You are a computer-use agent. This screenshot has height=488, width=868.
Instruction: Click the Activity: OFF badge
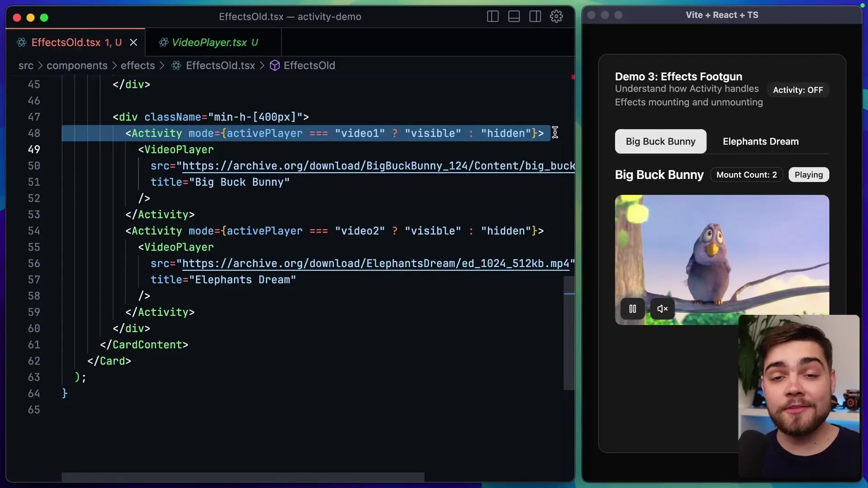point(798,90)
